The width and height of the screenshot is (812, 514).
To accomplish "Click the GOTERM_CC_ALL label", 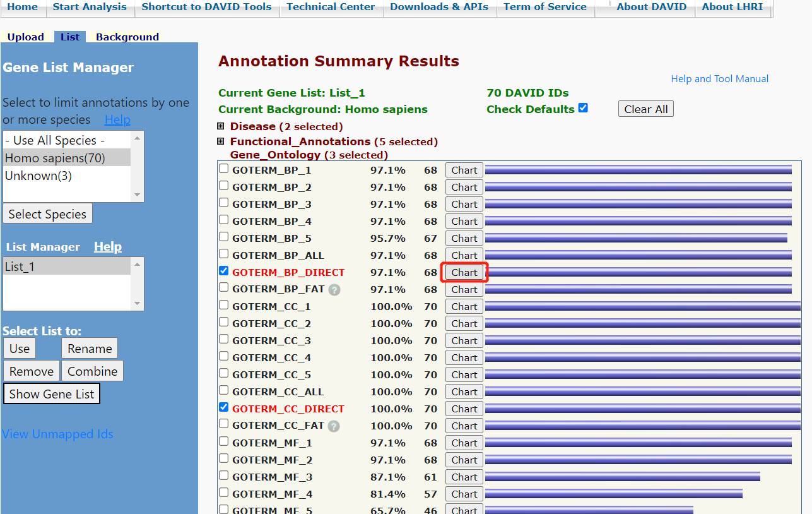I will click(x=278, y=391).
